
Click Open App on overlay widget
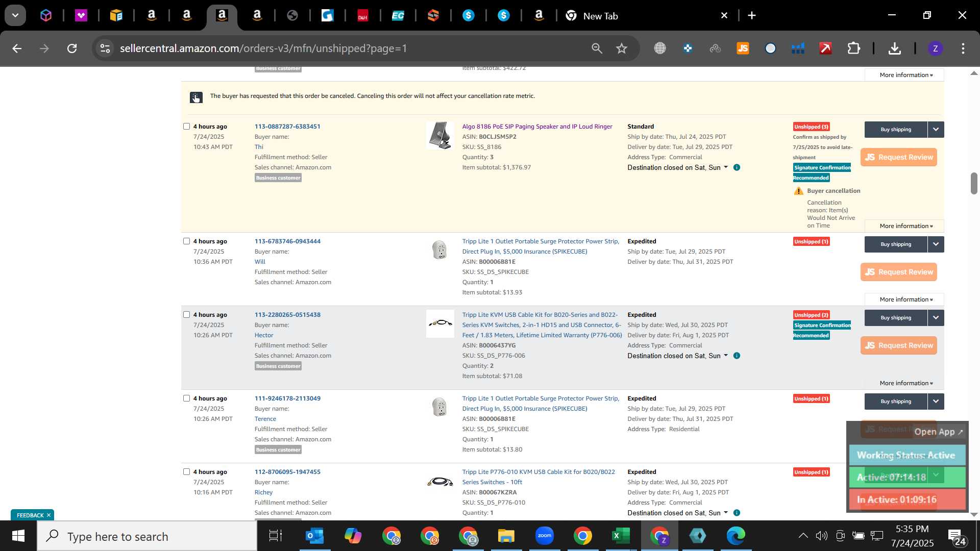click(x=938, y=432)
